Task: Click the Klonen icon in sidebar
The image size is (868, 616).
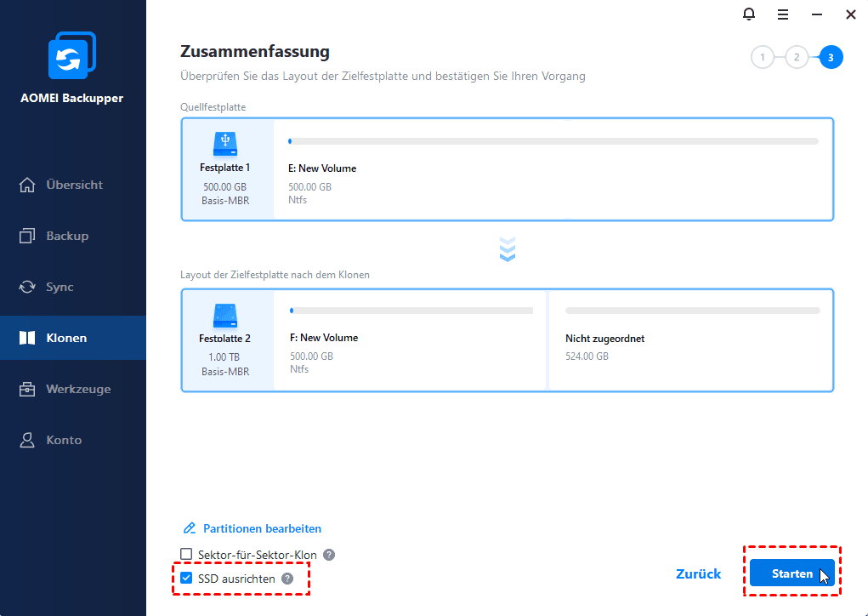Action: [x=27, y=338]
